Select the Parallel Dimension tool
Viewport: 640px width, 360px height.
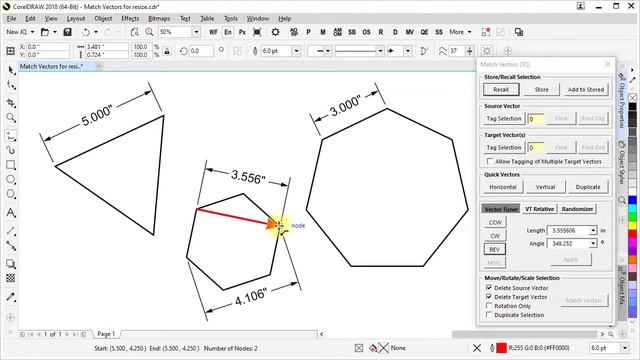tap(11, 231)
